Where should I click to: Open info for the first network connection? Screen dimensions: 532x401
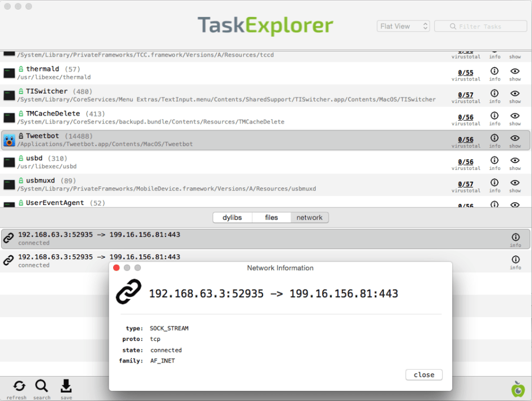[x=516, y=237]
